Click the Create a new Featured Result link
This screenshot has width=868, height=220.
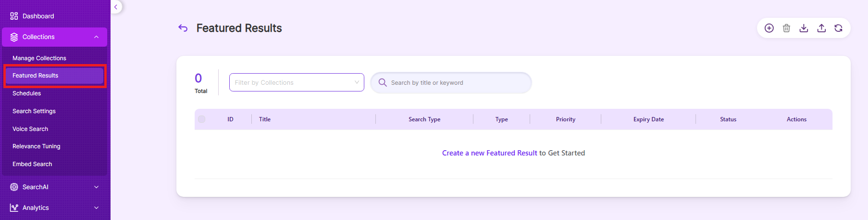pos(489,153)
